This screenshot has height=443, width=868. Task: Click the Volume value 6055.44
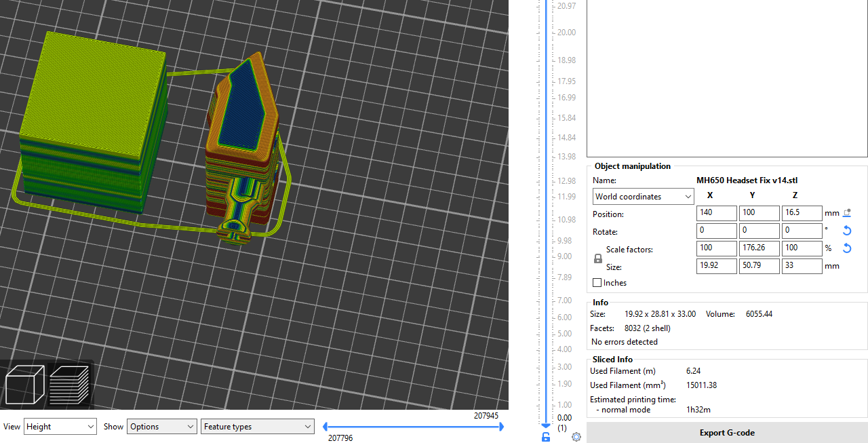point(759,314)
